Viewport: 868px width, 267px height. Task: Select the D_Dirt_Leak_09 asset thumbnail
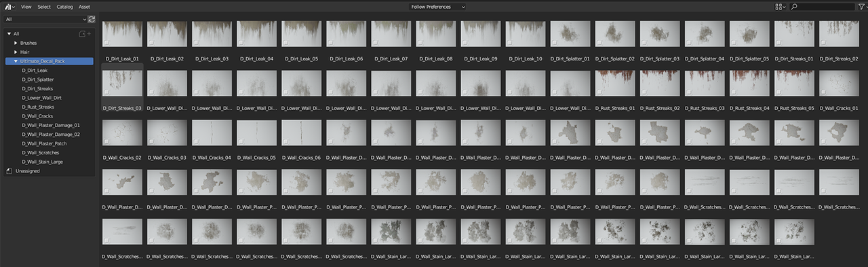480,34
